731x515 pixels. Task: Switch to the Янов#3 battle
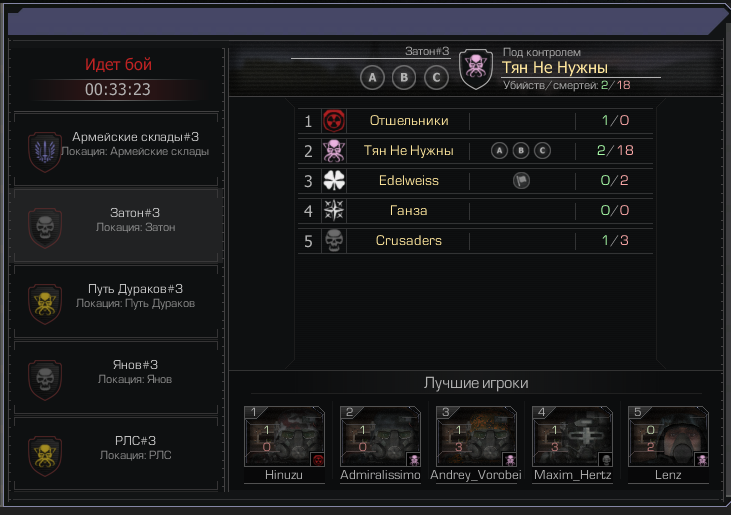(x=116, y=378)
